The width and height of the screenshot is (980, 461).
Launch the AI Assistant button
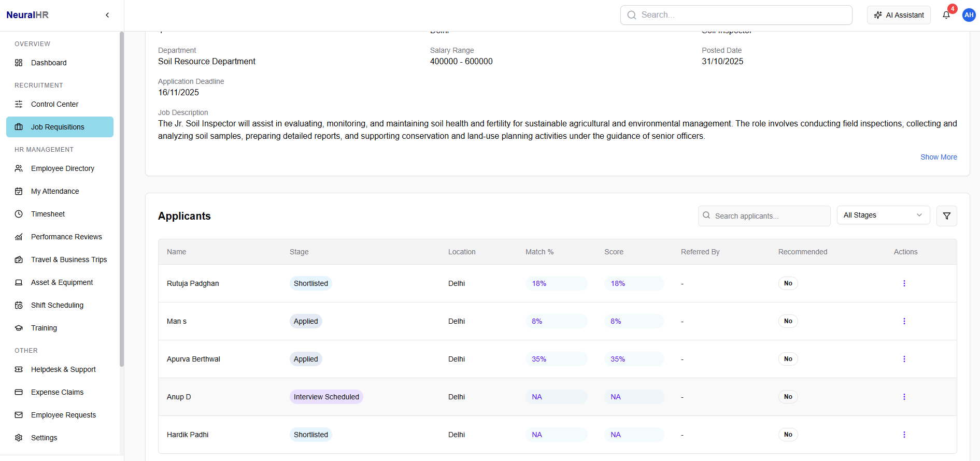point(899,15)
